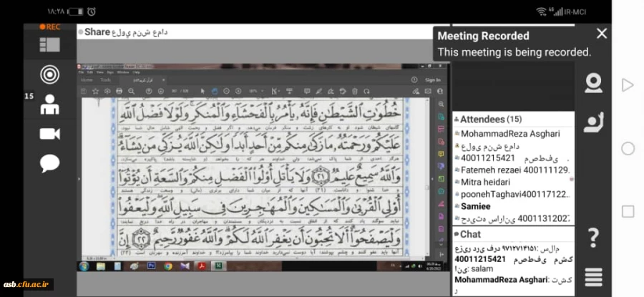Open help with the question mark icon

[592, 237]
